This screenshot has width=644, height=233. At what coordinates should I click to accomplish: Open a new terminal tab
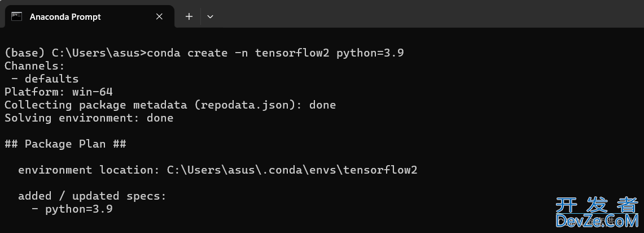(189, 16)
